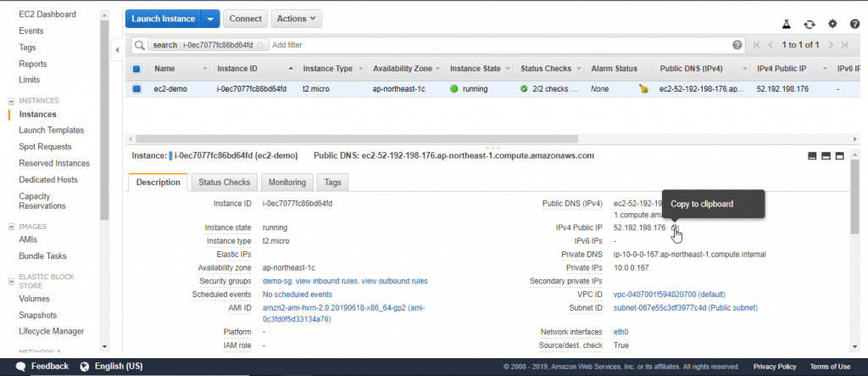Open the help question mark in the top toolbar
The height and width of the screenshot is (376, 868).
[854, 24]
